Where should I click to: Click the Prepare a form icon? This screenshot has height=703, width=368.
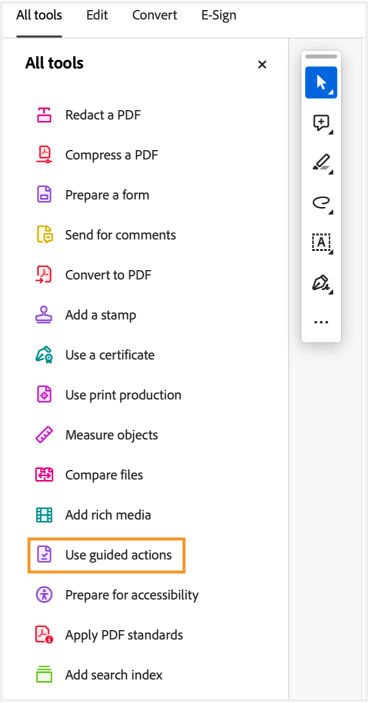44,195
